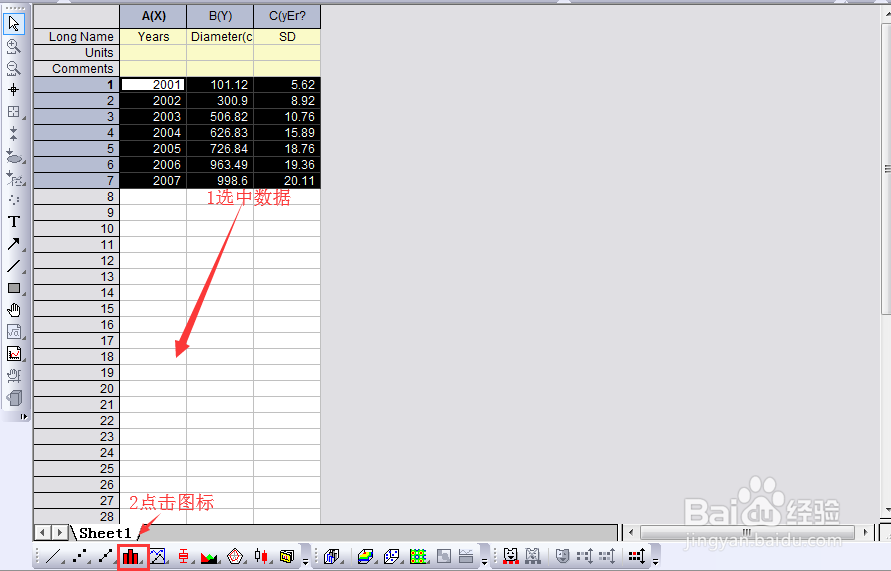The width and height of the screenshot is (891, 571).
Task: Click horizontal scrollbar left arrow
Action: pyautogui.click(x=630, y=533)
